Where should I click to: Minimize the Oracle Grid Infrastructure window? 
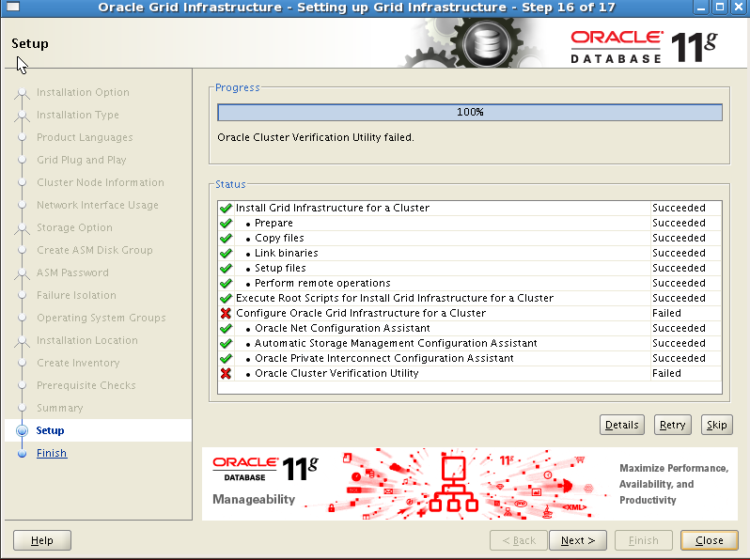coord(701,8)
